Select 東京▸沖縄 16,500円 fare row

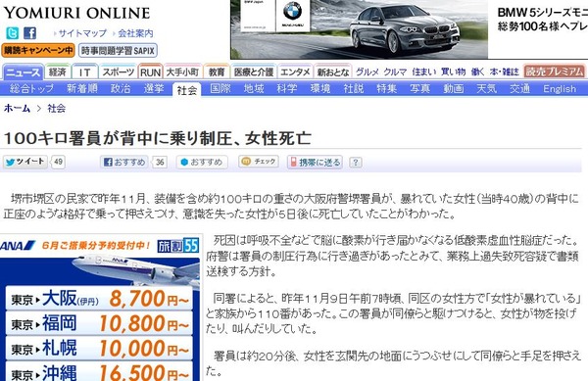tap(99, 371)
